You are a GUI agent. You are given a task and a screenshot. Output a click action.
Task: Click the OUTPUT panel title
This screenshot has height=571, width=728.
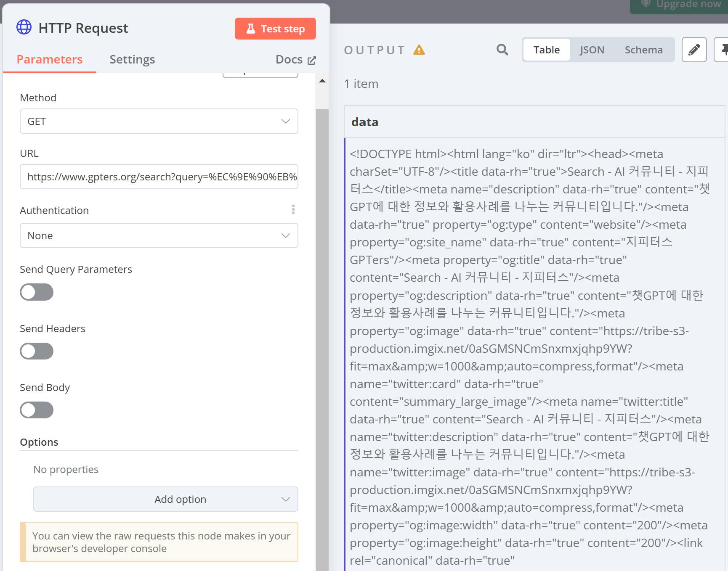click(x=375, y=50)
